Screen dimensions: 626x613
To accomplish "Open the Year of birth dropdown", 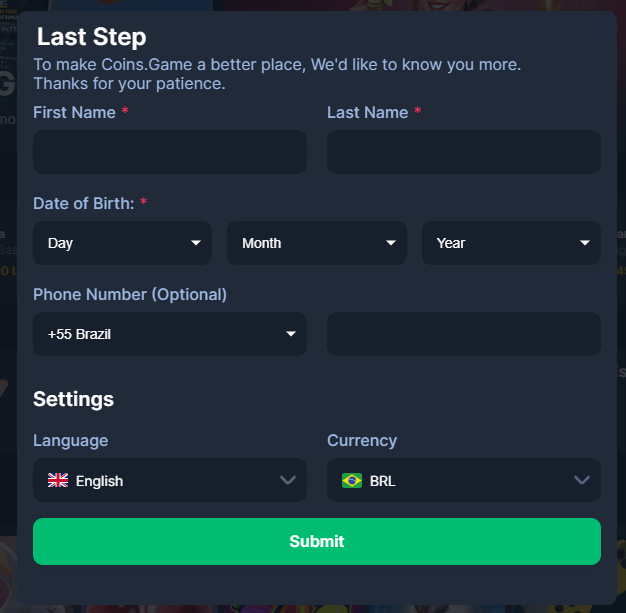I will click(511, 243).
